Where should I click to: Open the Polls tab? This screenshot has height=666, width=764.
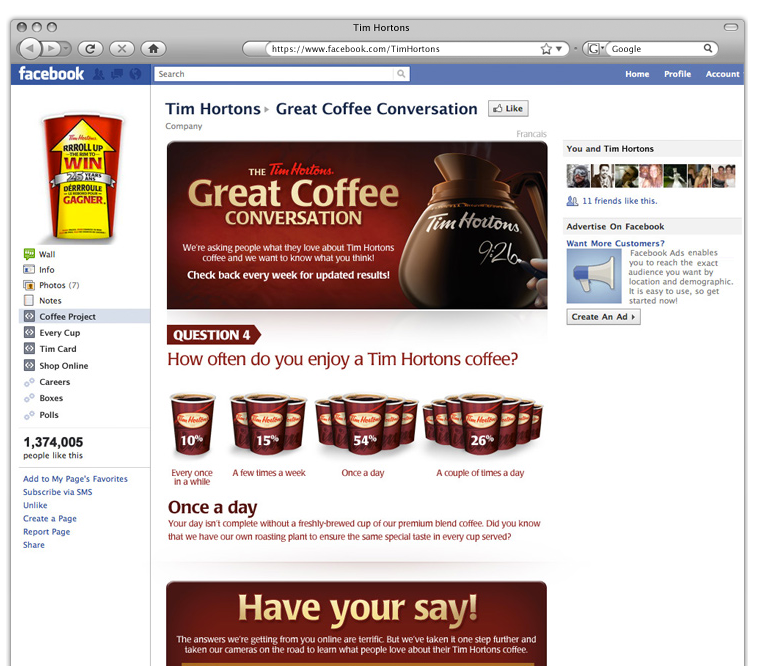[49, 415]
